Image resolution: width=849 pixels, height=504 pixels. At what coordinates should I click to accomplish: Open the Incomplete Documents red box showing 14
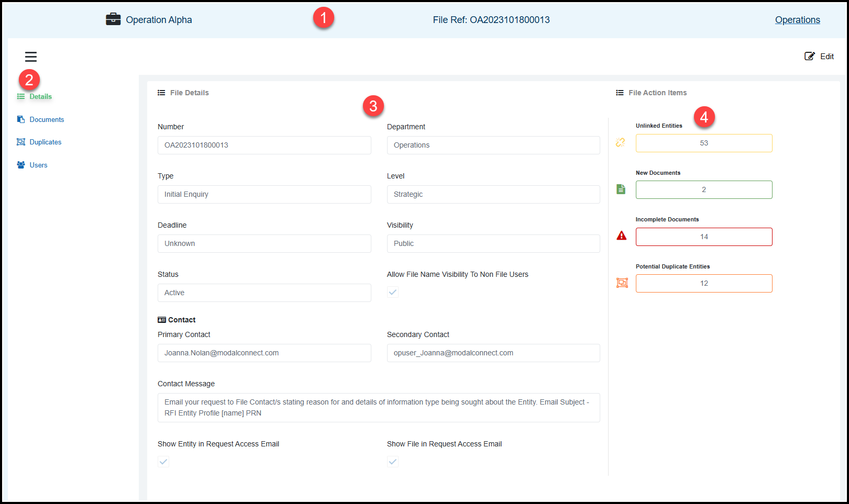[x=703, y=237]
